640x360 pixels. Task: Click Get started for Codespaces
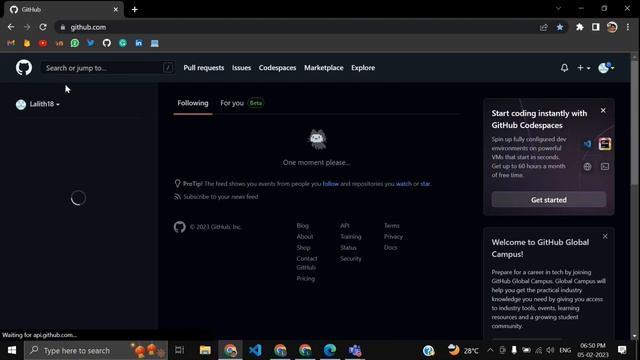(x=549, y=200)
